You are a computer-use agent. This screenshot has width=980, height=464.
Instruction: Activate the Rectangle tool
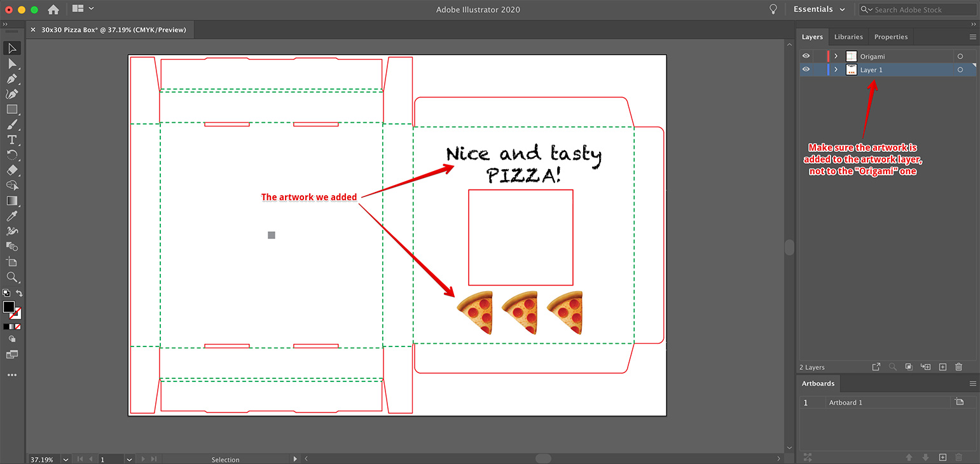(x=11, y=109)
